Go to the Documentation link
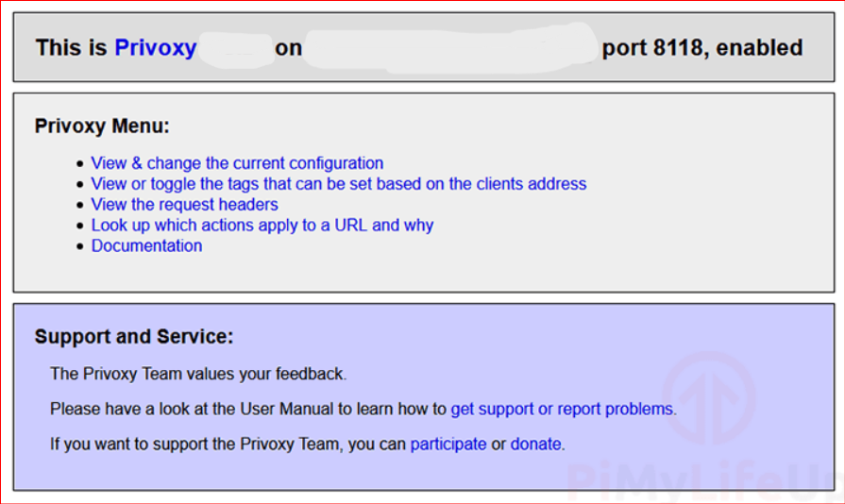 (146, 246)
